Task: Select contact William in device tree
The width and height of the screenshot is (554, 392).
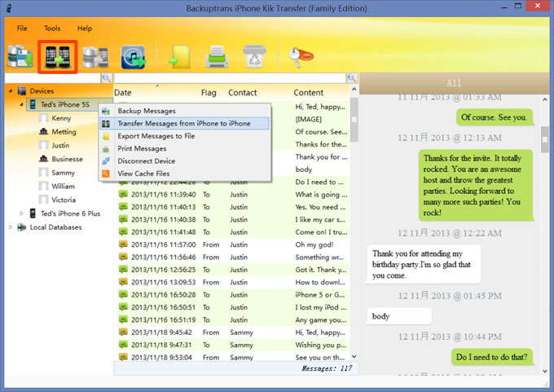Action: click(63, 186)
